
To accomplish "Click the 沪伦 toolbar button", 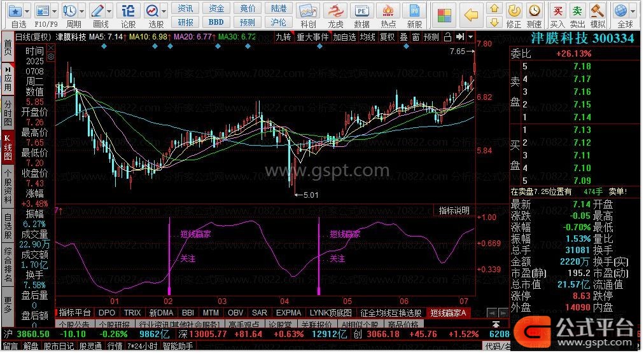I will (279, 22).
